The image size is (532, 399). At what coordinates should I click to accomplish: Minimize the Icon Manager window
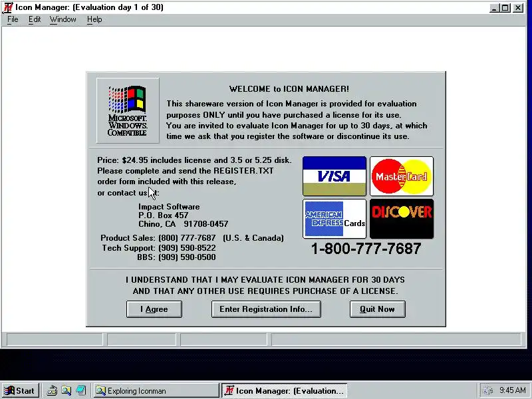click(494, 8)
